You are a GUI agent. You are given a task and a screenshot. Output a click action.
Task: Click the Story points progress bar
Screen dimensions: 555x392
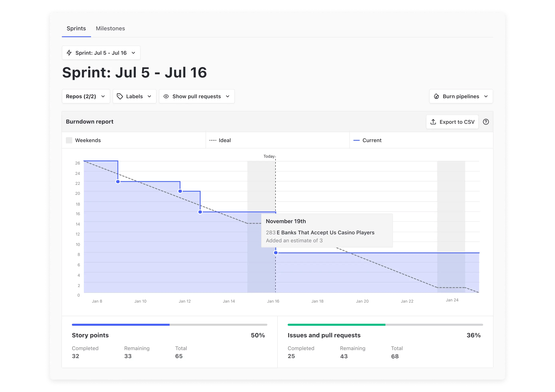pos(169,325)
